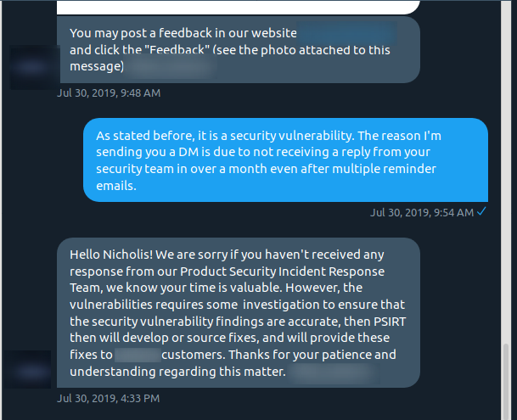Open the sender avatar beside the Hello Nicholis message
This screenshot has width=517, height=420.
coord(28,369)
